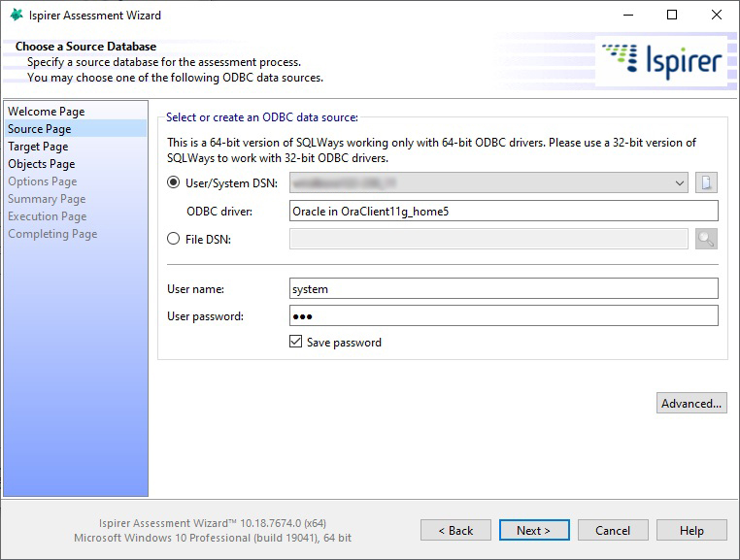Maximize the Ispirer Assessment Wizard window
Screen dimensions: 740x560
pyautogui.click(x=672, y=16)
